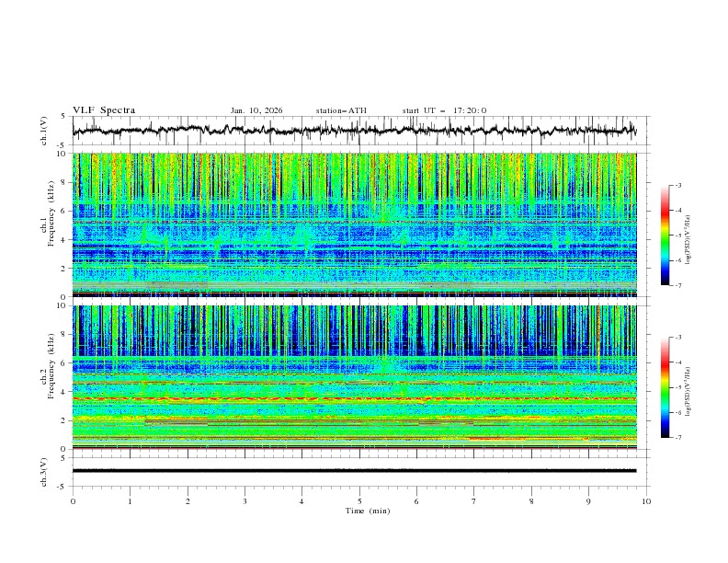The image size is (728, 563).
Task: Select the Jan. 10, 2026 date label
Action: (x=256, y=110)
